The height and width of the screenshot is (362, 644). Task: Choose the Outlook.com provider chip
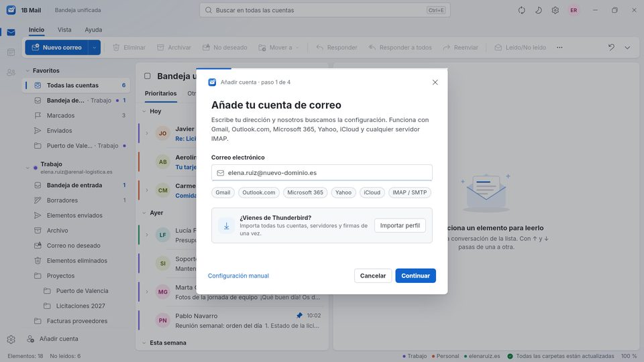point(259,192)
